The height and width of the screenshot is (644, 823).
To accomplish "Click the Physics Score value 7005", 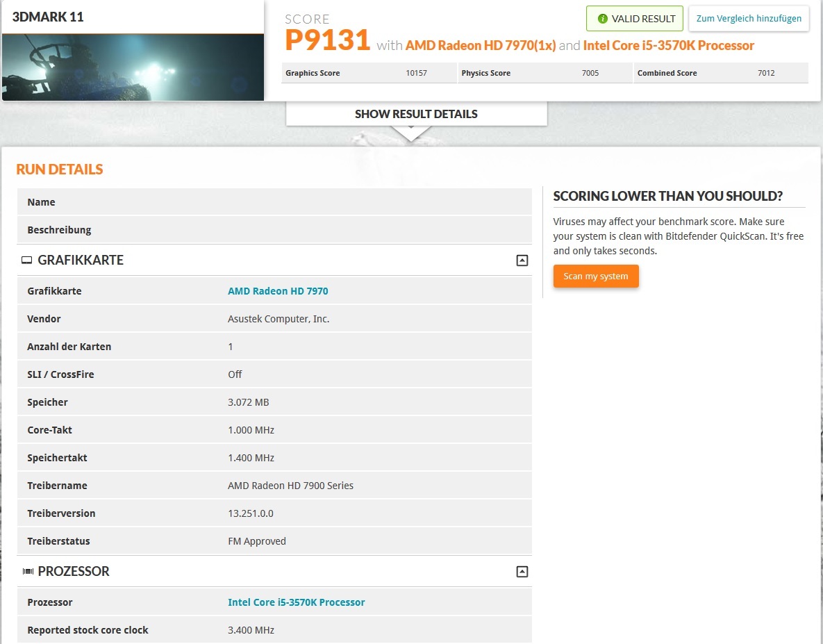I will tap(590, 73).
